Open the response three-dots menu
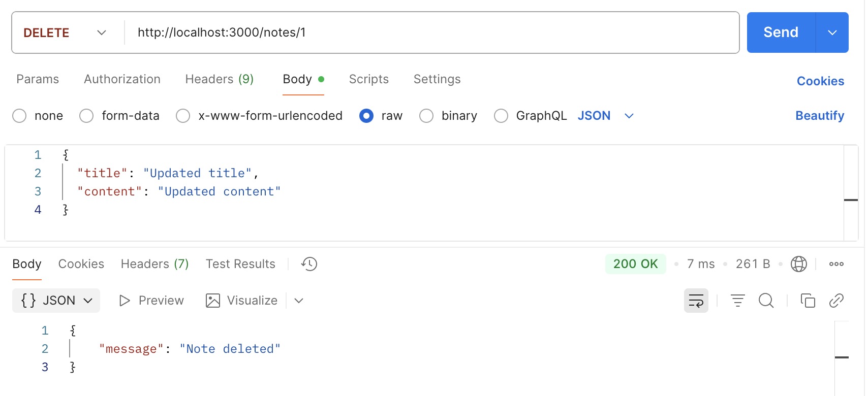868x396 pixels. click(836, 264)
